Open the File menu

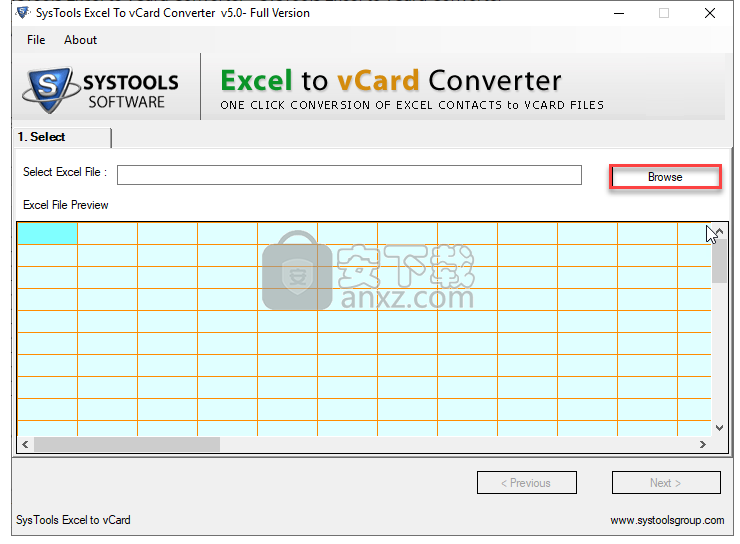[36, 40]
